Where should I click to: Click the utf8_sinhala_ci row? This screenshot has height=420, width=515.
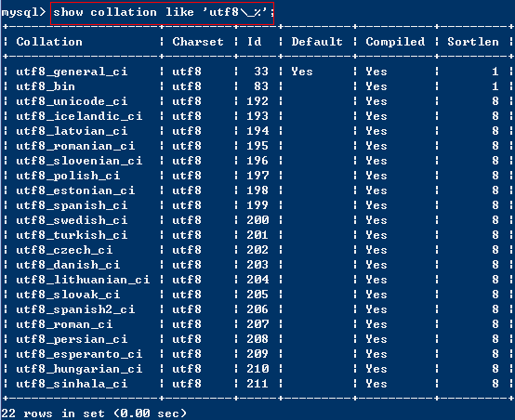[x=257, y=384]
